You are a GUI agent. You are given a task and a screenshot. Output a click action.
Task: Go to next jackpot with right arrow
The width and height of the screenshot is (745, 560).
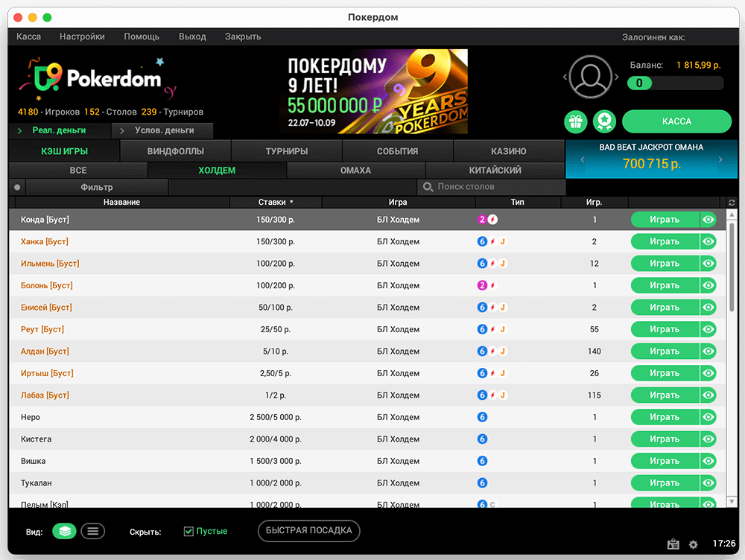tap(720, 159)
